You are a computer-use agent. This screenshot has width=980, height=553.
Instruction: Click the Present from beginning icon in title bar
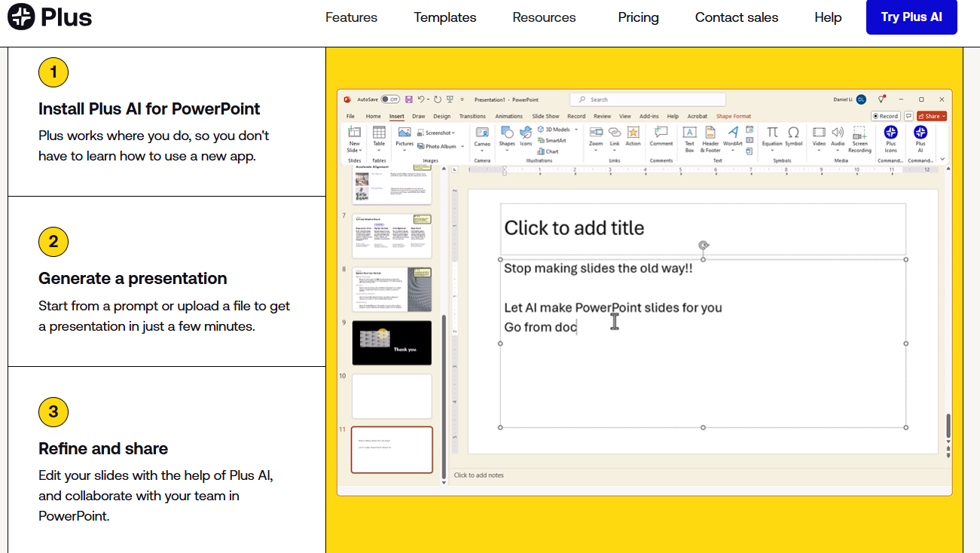click(x=450, y=99)
